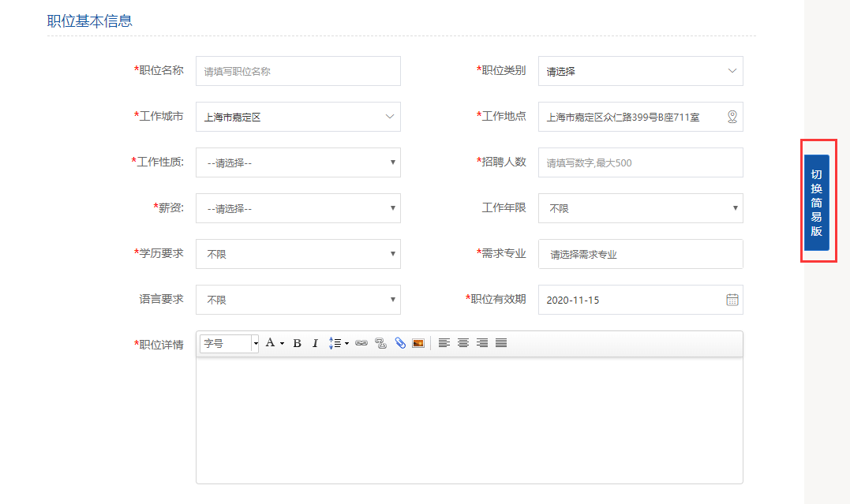Align text left in the editor
The width and height of the screenshot is (850, 504).
[444, 343]
